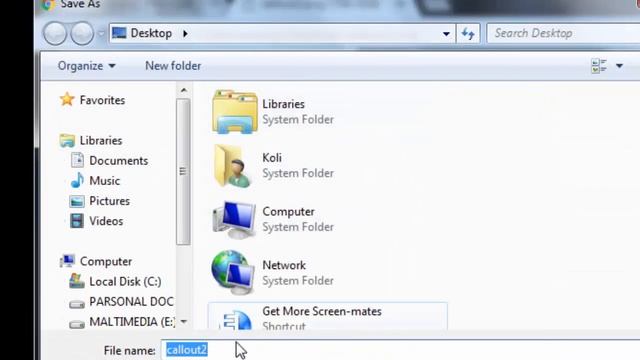
Task: Open Local Disk (C:) in sidebar
Action: [x=125, y=282]
